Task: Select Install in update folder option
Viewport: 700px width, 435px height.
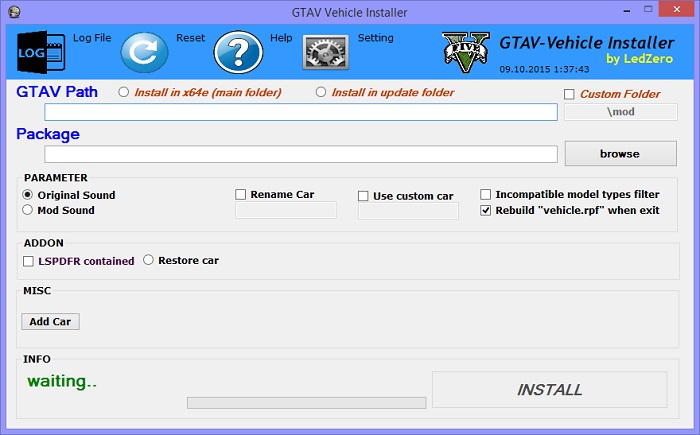Action: point(321,93)
